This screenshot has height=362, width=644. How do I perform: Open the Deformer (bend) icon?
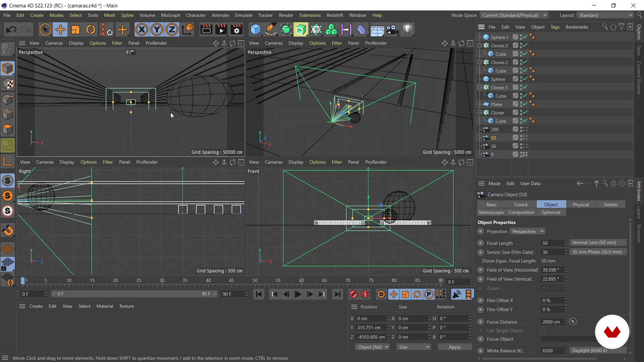coord(362,30)
